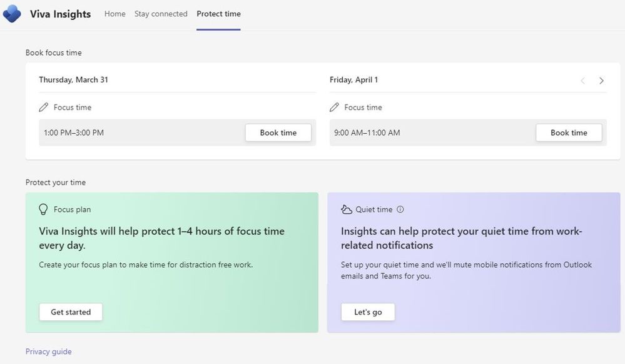Click the 1:00 PM–3:00 PM time text
The height and width of the screenshot is (364, 625).
click(x=74, y=133)
